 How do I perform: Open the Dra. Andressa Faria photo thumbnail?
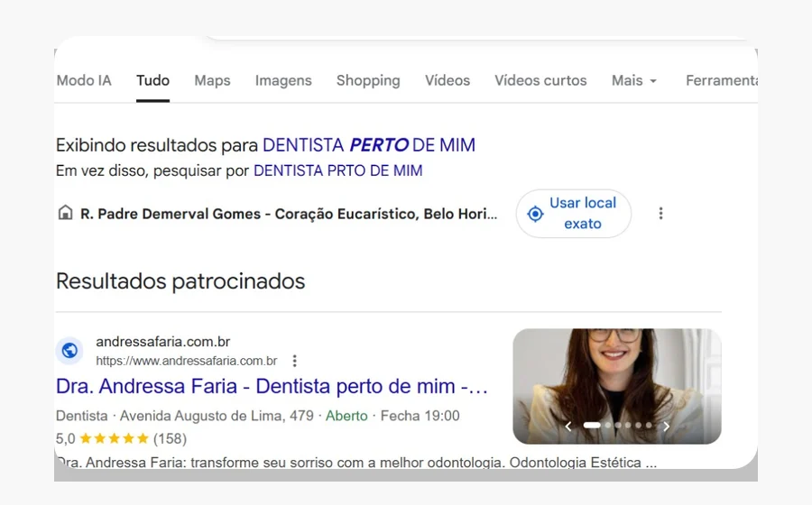617,386
